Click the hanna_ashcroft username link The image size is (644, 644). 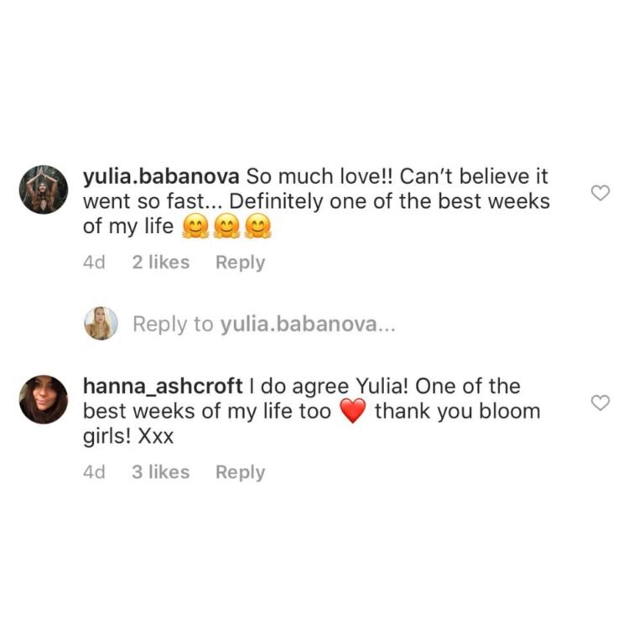click(x=163, y=387)
